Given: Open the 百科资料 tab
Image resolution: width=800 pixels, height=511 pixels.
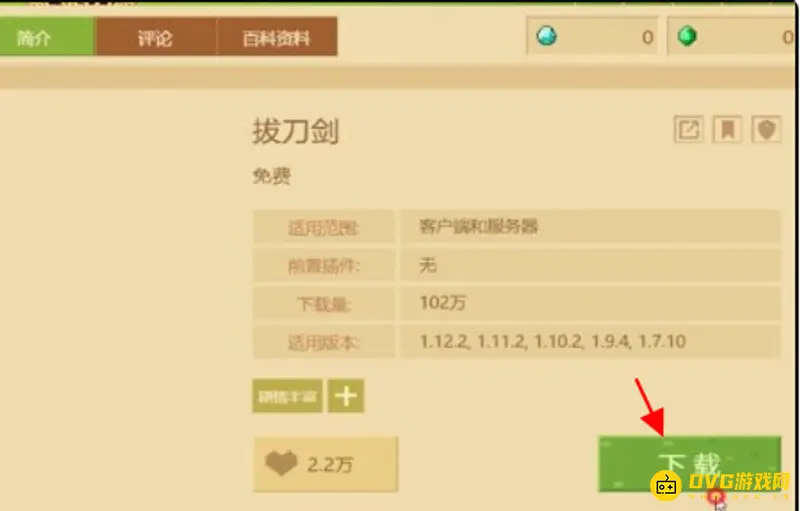Looking at the screenshot, I should click(277, 37).
